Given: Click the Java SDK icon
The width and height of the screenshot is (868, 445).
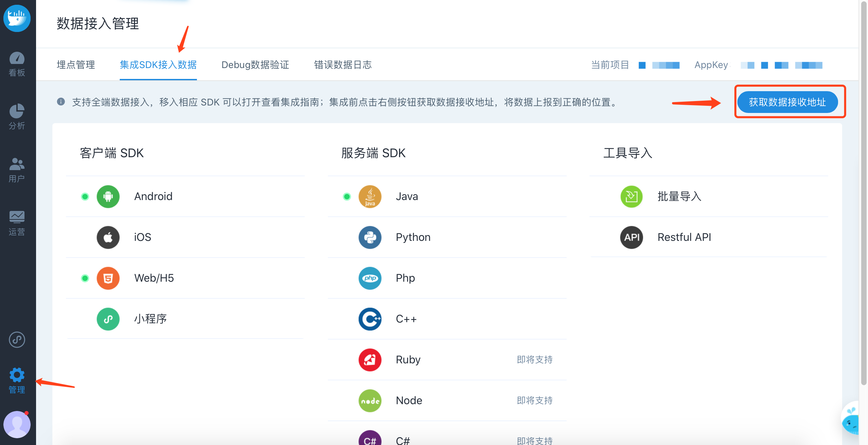Looking at the screenshot, I should [x=370, y=196].
